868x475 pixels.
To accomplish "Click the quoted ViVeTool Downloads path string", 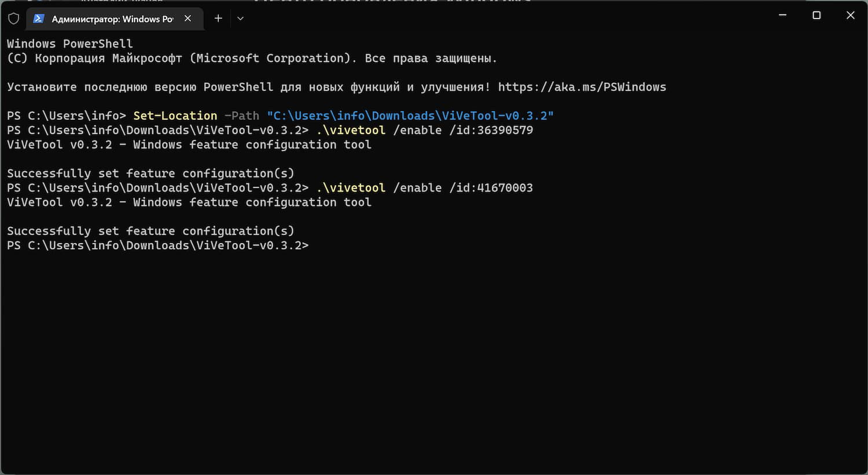I will [x=410, y=116].
